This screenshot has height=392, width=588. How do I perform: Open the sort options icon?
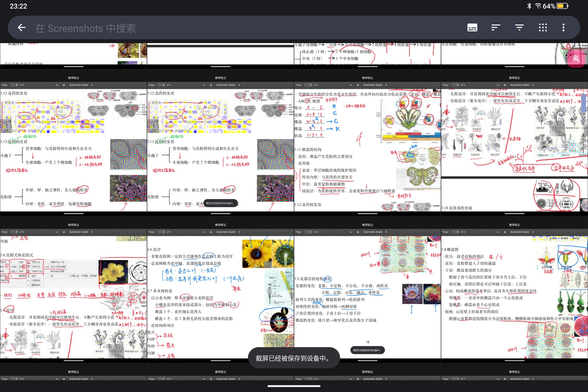click(x=495, y=27)
